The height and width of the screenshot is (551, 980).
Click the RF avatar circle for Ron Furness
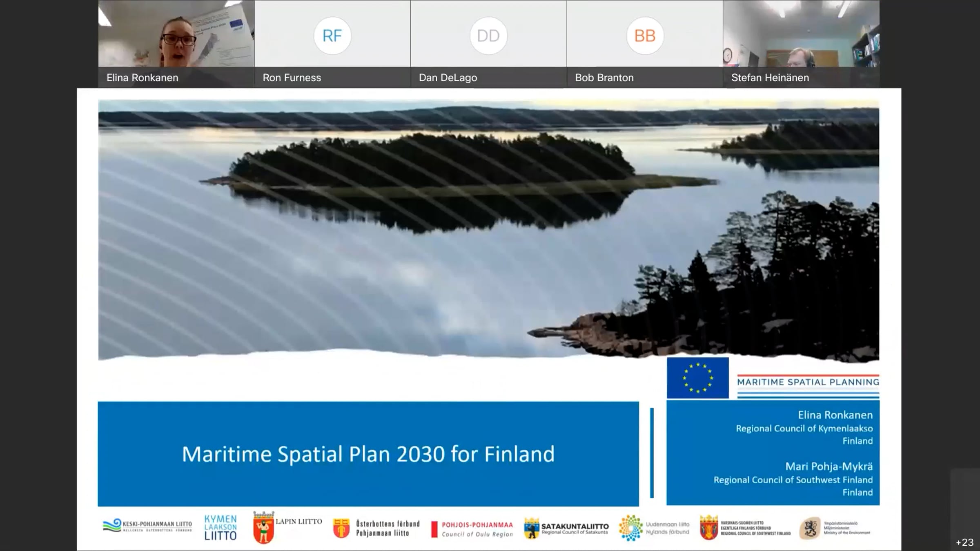(x=332, y=36)
